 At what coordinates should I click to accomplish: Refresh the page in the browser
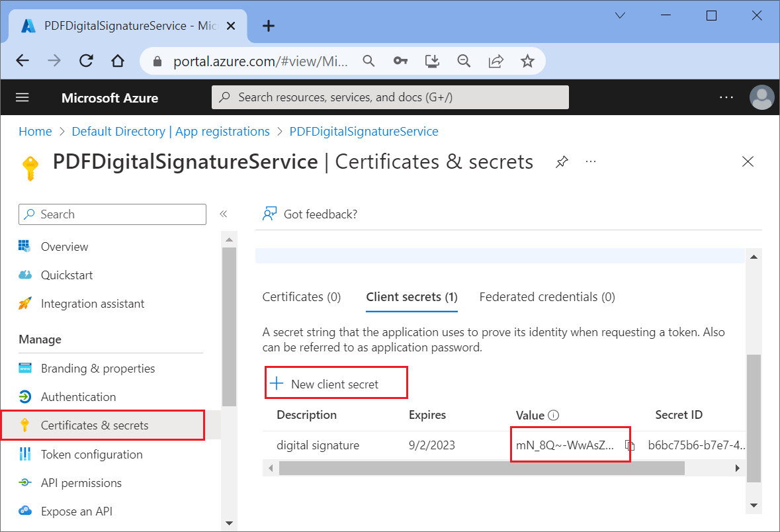(x=85, y=60)
